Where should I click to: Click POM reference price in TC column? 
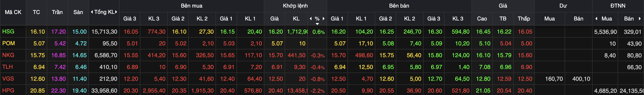tap(39, 44)
